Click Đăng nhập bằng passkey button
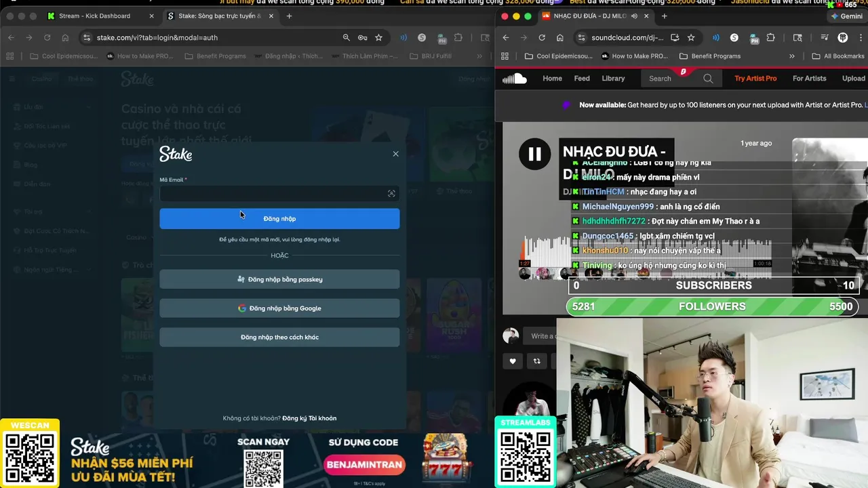 coord(279,279)
